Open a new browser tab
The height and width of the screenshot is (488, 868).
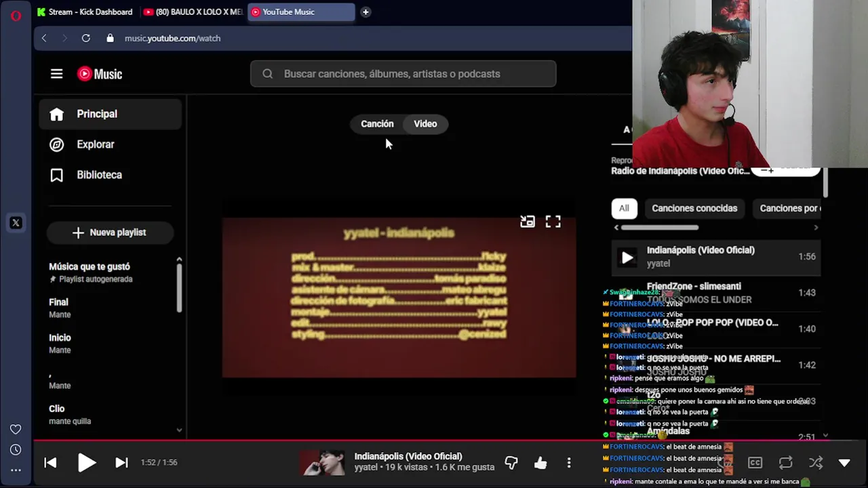coord(366,12)
